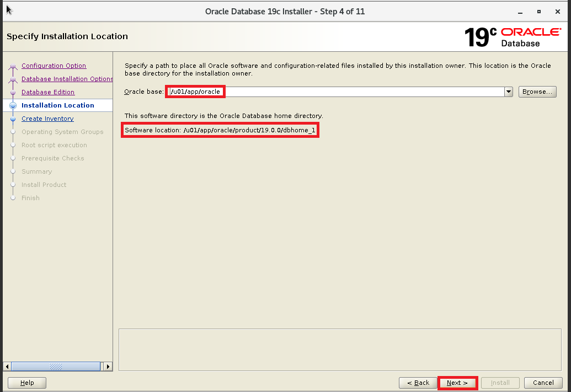
Task: Click the Operating System Groups step
Action: tap(62, 132)
